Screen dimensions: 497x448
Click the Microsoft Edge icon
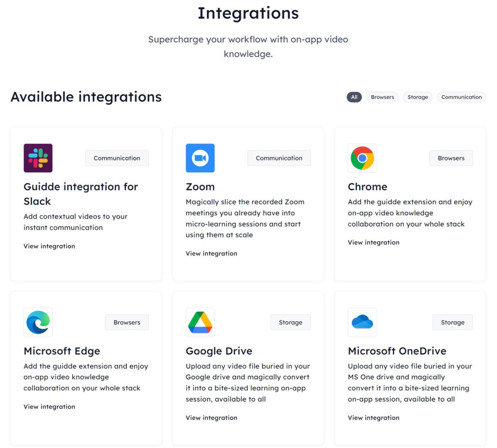tap(38, 322)
